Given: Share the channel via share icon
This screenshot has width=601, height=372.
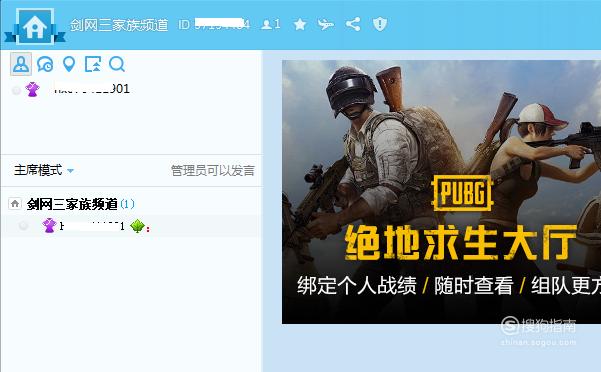Looking at the screenshot, I should point(353,24).
